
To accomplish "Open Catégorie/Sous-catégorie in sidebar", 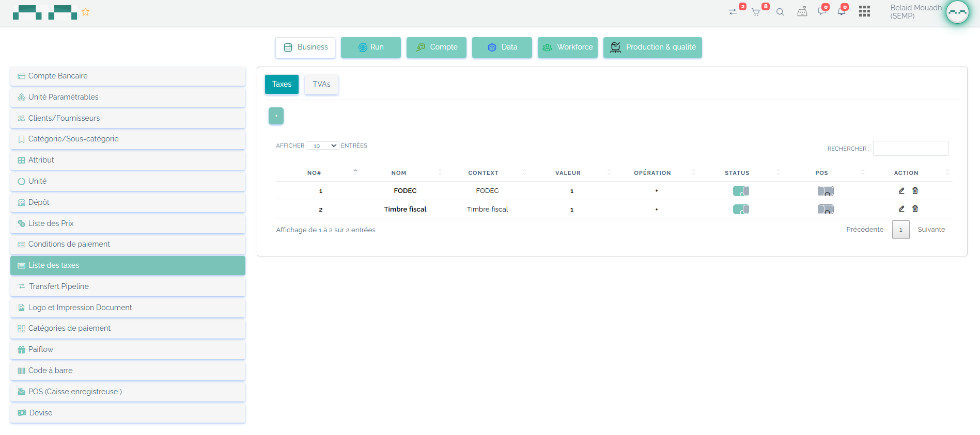I will 128,139.
